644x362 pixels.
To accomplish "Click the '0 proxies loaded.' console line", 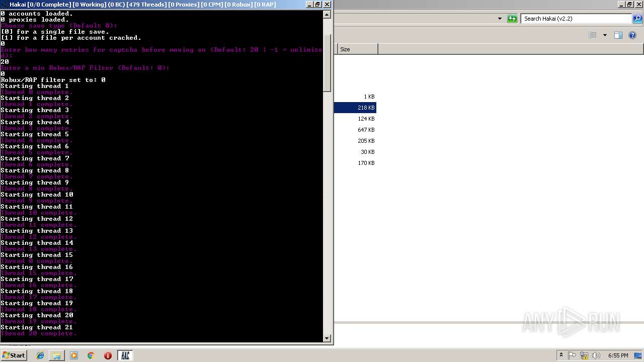I will coord(35,20).
